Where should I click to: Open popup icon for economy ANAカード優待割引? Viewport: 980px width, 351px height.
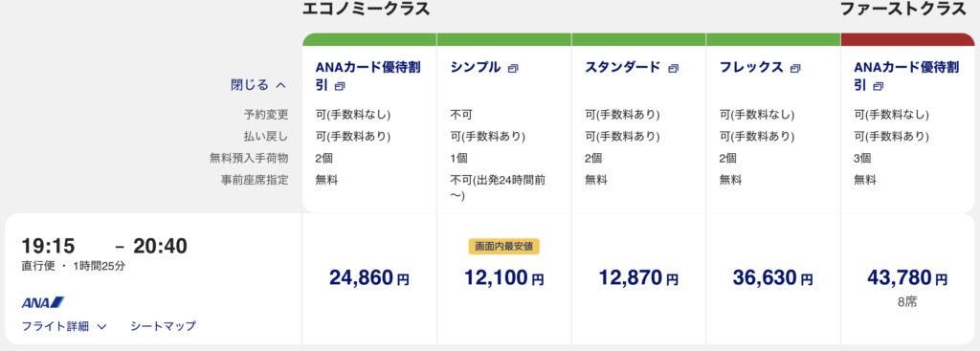point(340,86)
